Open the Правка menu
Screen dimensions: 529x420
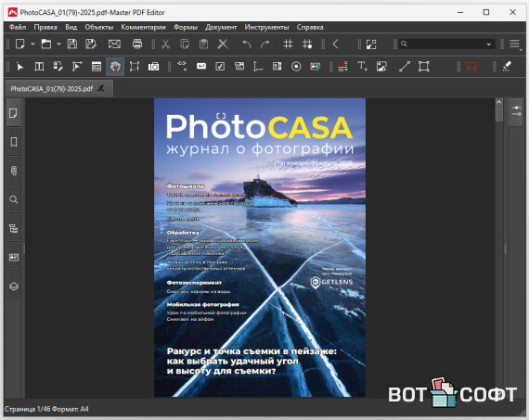[x=45, y=27]
